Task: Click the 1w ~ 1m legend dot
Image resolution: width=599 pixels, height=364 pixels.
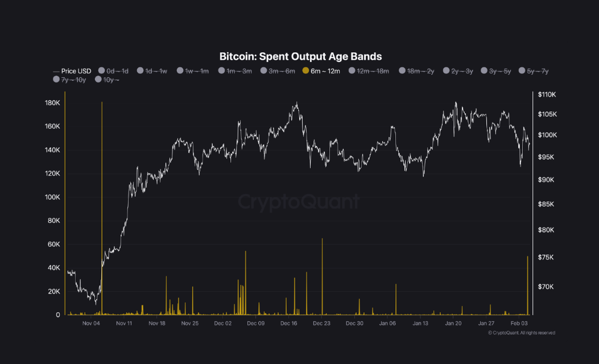Action: [180, 71]
